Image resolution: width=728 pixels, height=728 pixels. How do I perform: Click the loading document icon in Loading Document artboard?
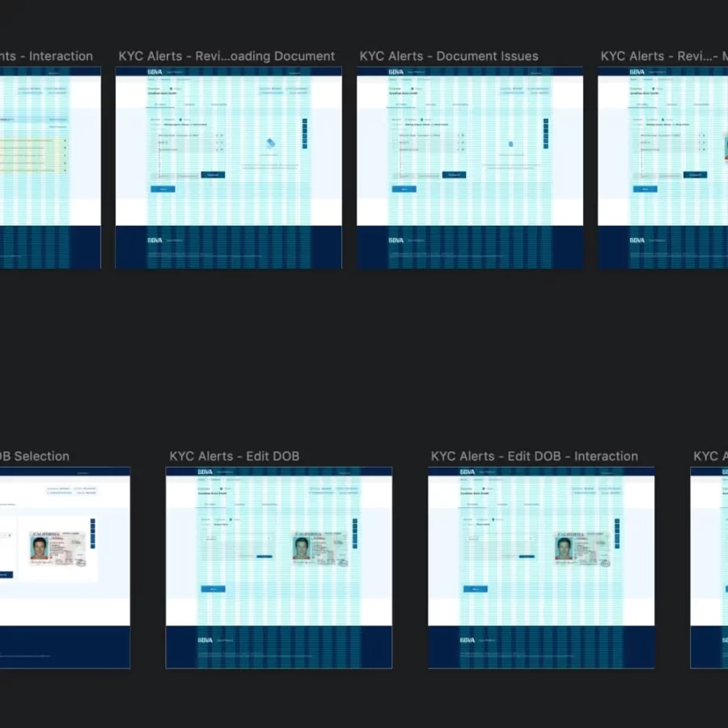pyautogui.click(x=270, y=142)
